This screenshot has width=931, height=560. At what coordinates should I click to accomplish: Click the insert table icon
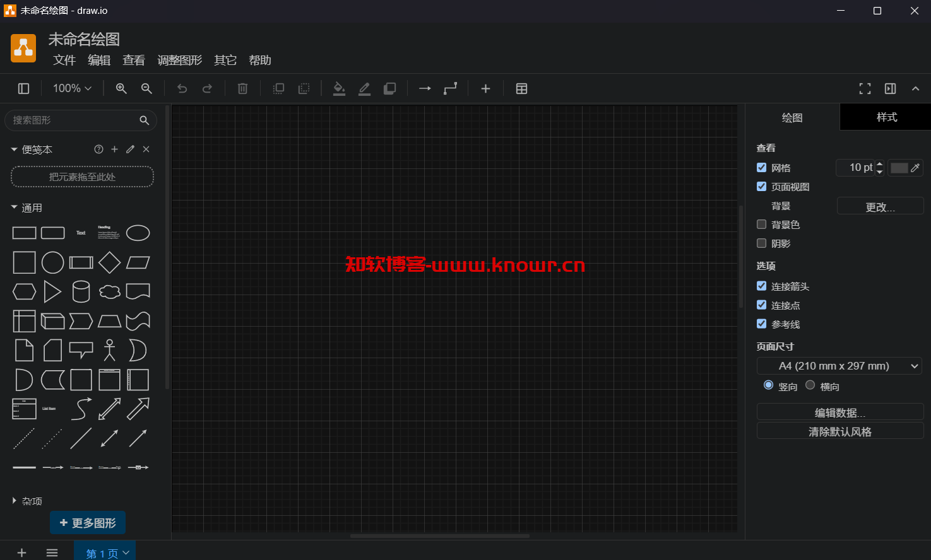coord(521,89)
